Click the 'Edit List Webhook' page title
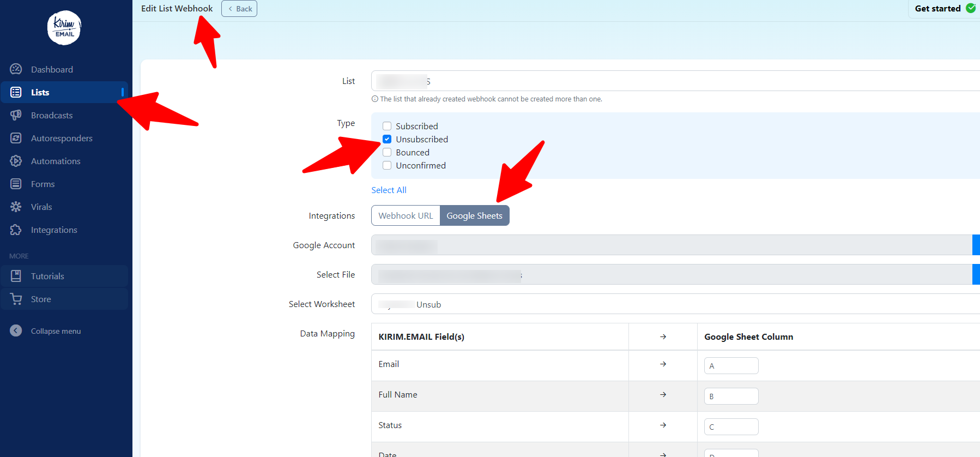980x457 pixels. point(177,8)
